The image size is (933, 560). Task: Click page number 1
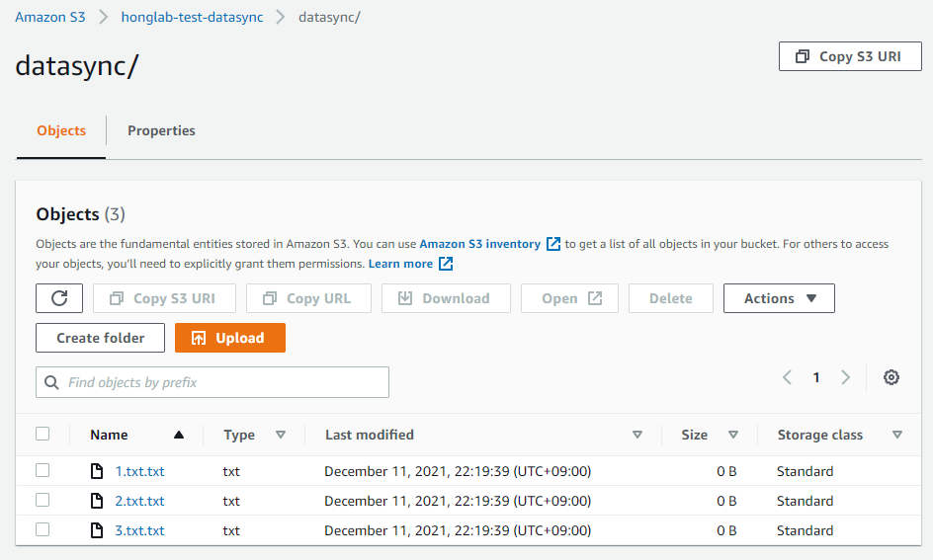[816, 377]
